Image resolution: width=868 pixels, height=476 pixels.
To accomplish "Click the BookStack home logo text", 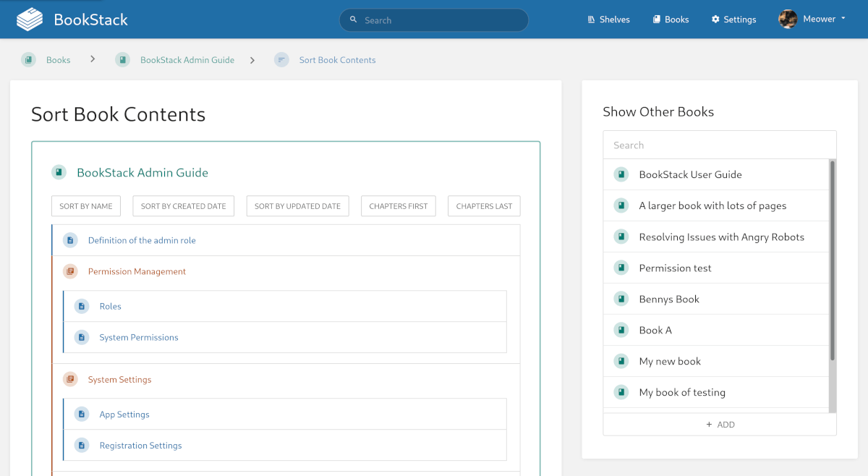I will pos(91,20).
